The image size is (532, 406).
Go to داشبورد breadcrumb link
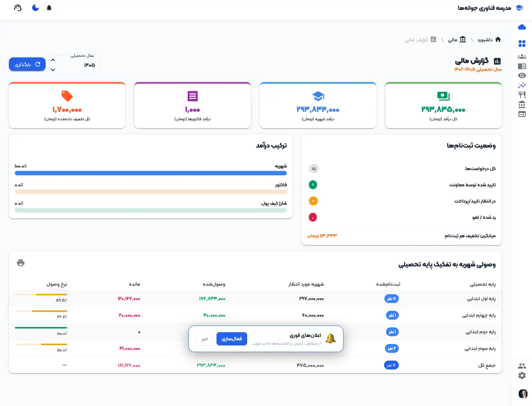point(489,39)
